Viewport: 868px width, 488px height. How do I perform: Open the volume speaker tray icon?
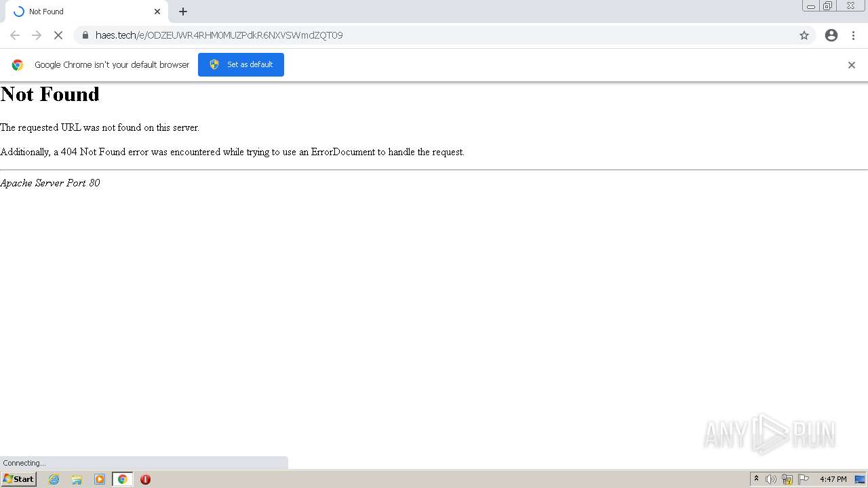pyautogui.click(x=771, y=479)
